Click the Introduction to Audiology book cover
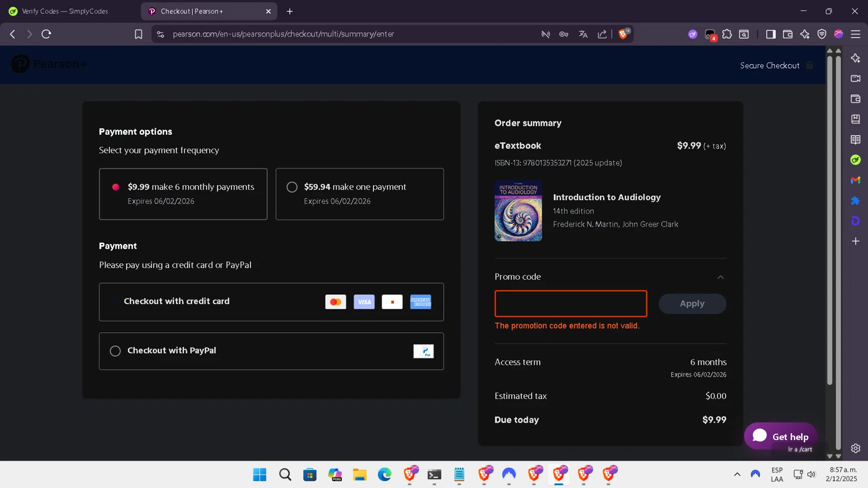The image size is (868, 488). tap(518, 211)
